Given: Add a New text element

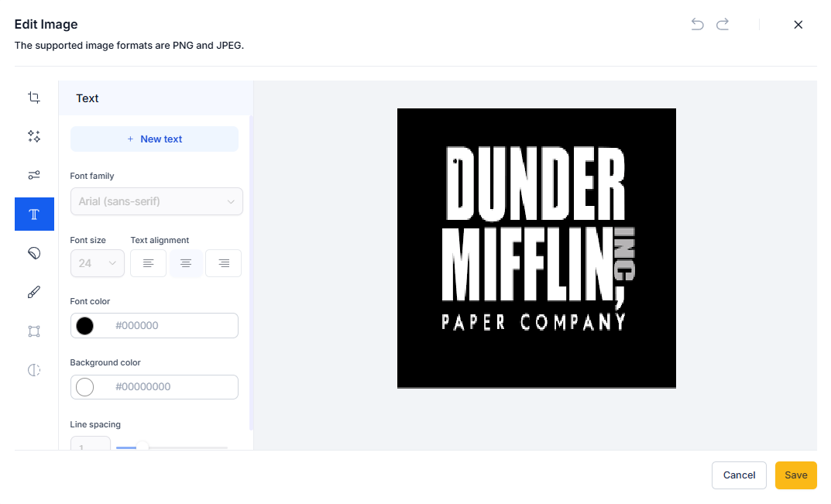Looking at the screenshot, I should tap(154, 139).
